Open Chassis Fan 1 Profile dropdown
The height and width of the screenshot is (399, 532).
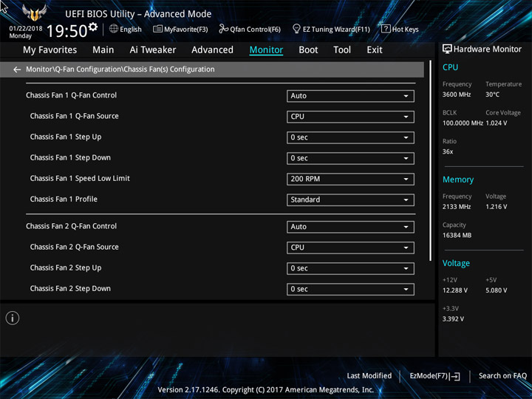pyautogui.click(x=350, y=199)
